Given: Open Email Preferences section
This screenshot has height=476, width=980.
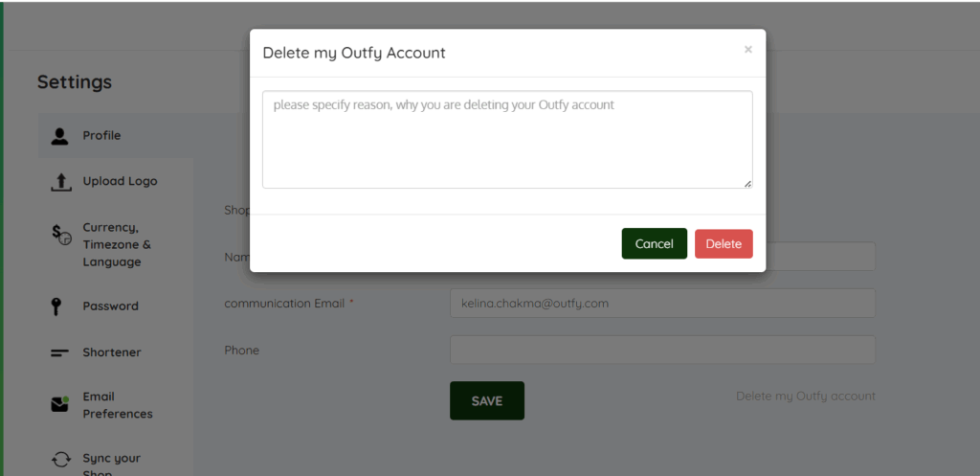Looking at the screenshot, I should tap(118, 405).
